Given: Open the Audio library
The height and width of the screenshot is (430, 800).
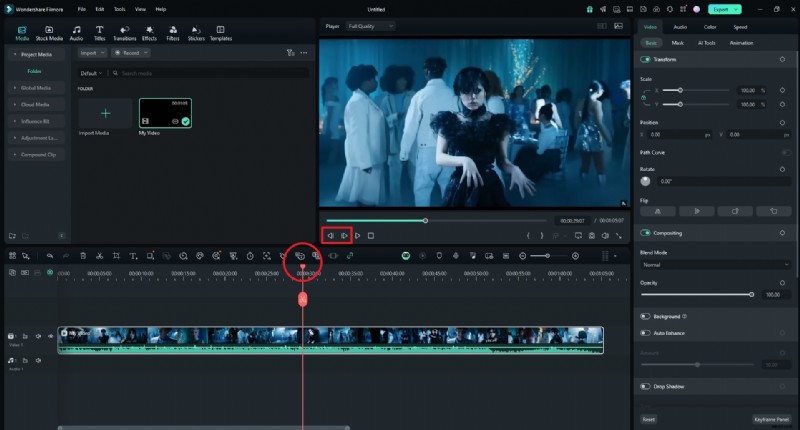Looking at the screenshot, I should pyautogui.click(x=76, y=33).
